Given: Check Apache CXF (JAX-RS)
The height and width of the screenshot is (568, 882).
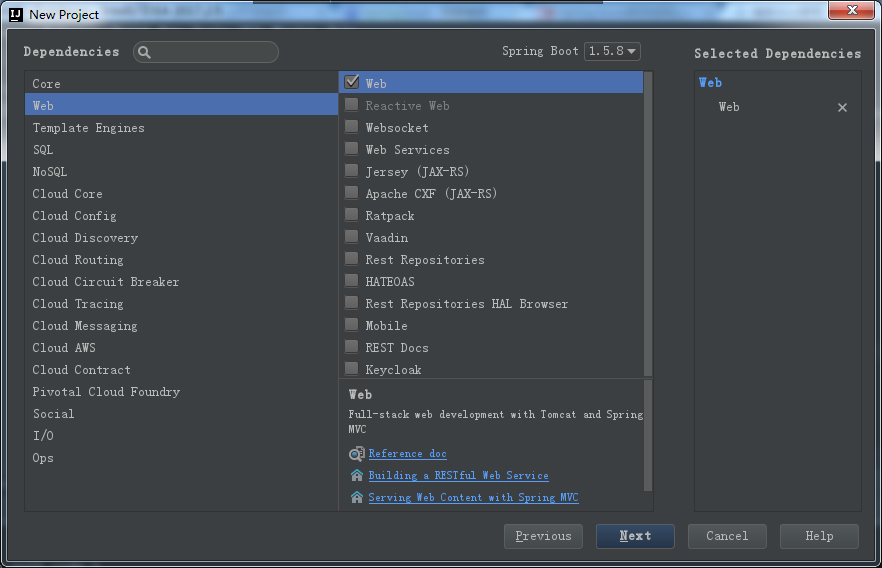Looking at the screenshot, I should pos(352,192).
